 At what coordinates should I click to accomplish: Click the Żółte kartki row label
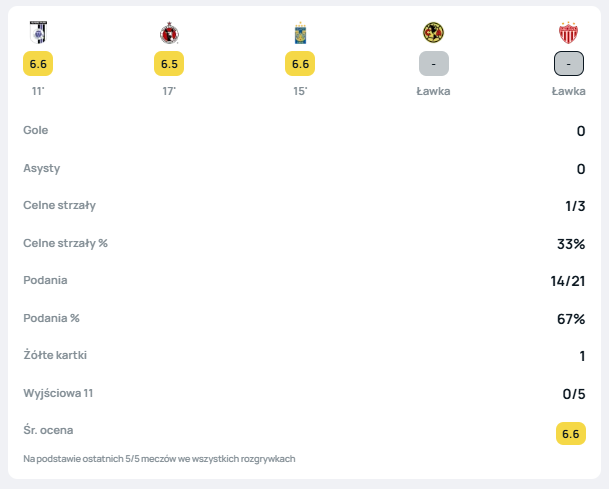tap(54, 355)
